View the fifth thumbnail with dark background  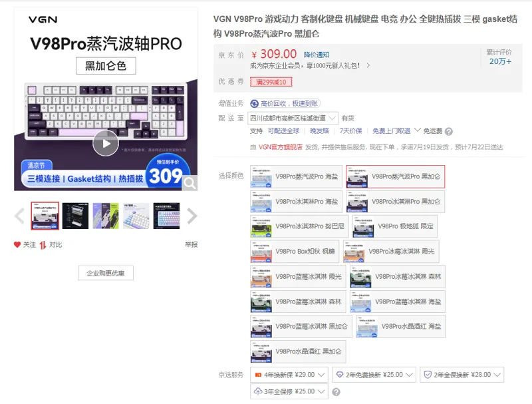[167, 216]
